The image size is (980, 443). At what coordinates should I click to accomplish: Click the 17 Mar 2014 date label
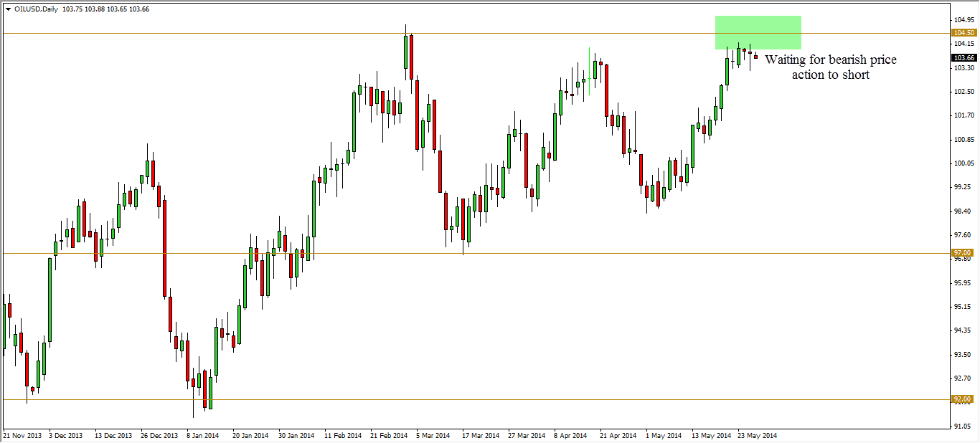[x=481, y=435]
